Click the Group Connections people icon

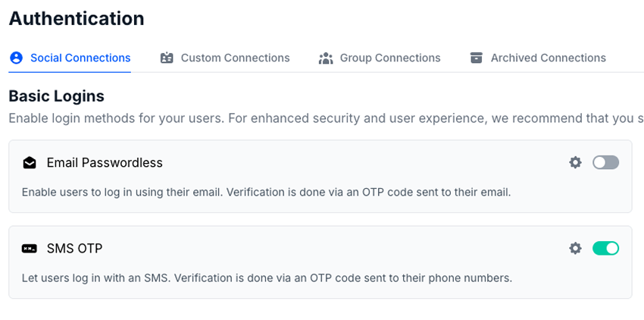click(x=327, y=58)
